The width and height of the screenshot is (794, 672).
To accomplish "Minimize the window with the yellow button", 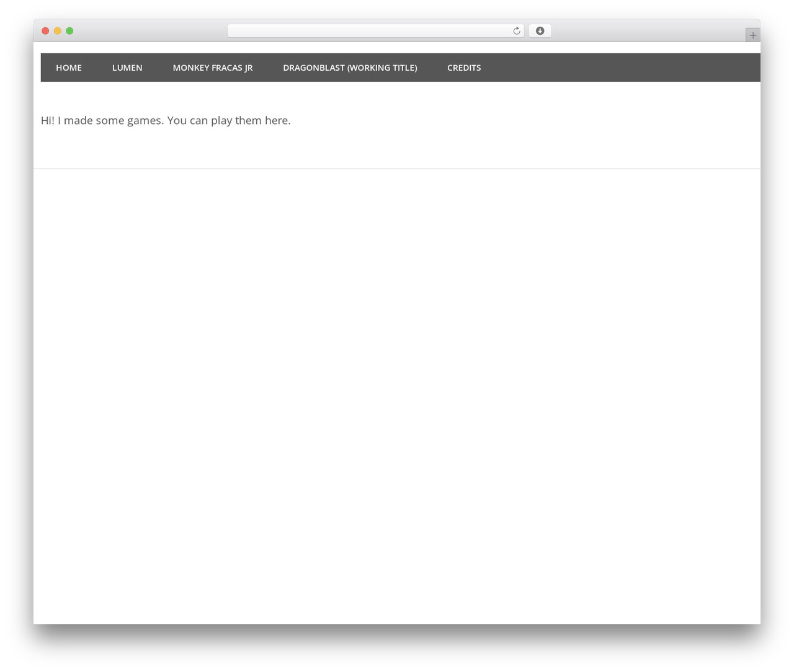I will coord(58,31).
